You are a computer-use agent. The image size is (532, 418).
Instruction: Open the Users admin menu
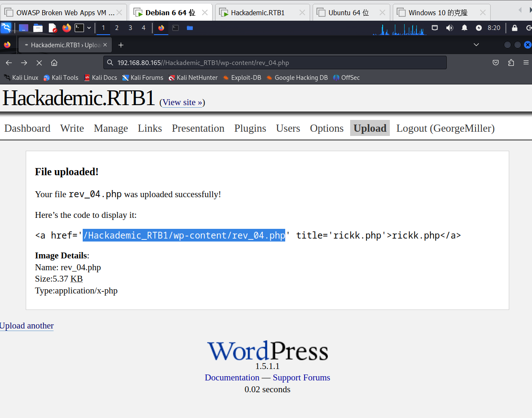coord(288,128)
